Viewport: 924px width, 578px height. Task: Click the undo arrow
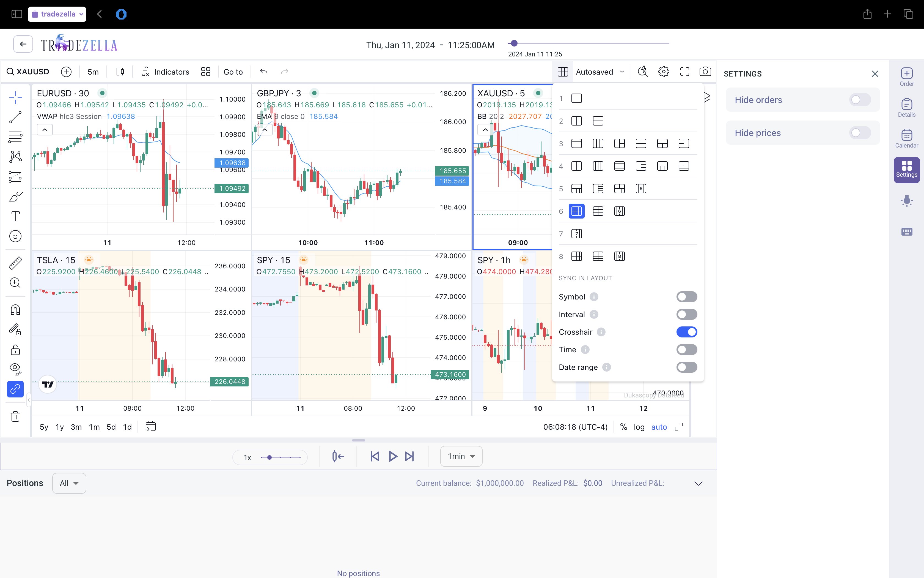point(263,72)
